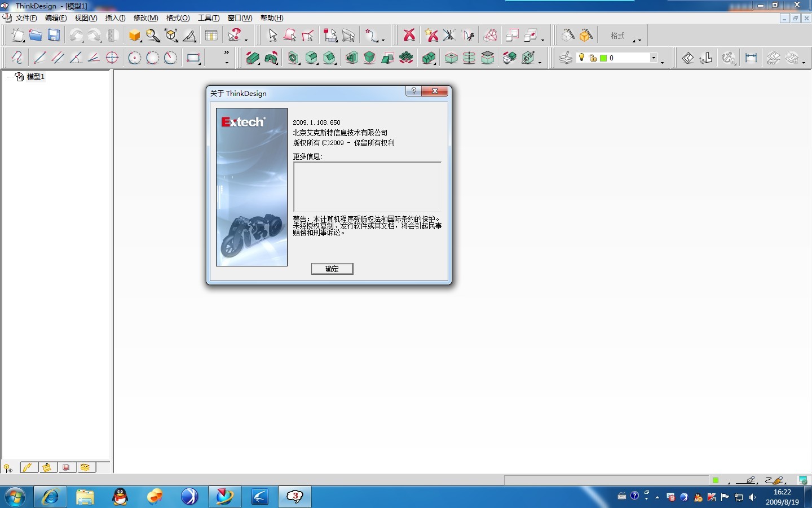
Task: Click the red X delete icon
Action: [409, 36]
